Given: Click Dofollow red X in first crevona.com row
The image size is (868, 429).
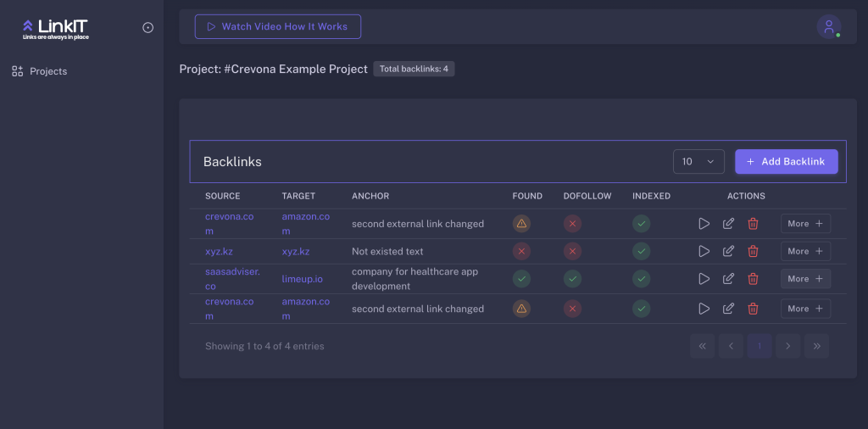Looking at the screenshot, I should [572, 224].
